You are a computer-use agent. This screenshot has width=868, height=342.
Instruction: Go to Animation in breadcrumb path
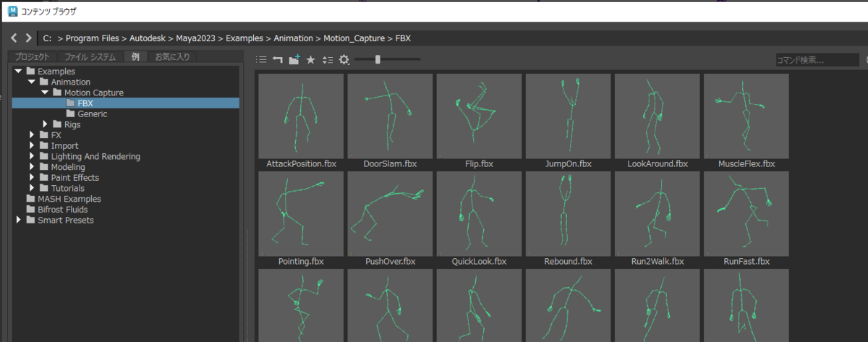pos(293,38)
